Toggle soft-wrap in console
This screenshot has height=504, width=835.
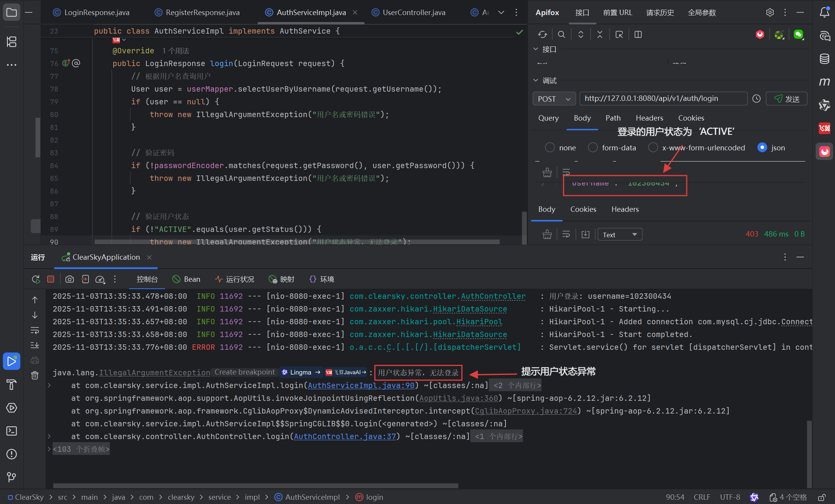35,330
